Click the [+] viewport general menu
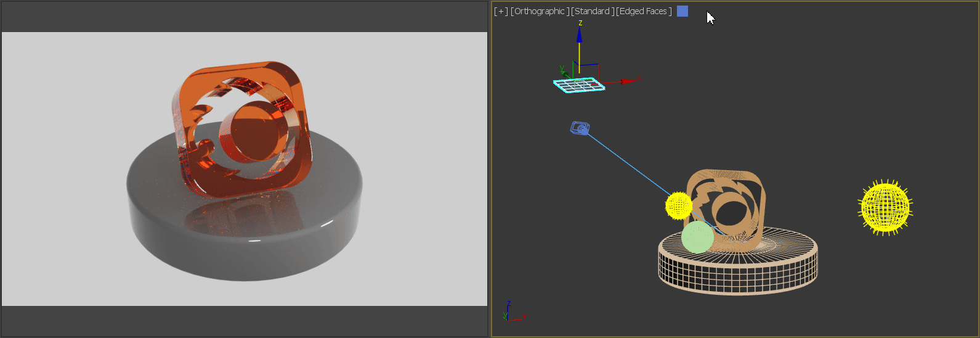This screenshot has height=338, width=980. pos(501,11)
